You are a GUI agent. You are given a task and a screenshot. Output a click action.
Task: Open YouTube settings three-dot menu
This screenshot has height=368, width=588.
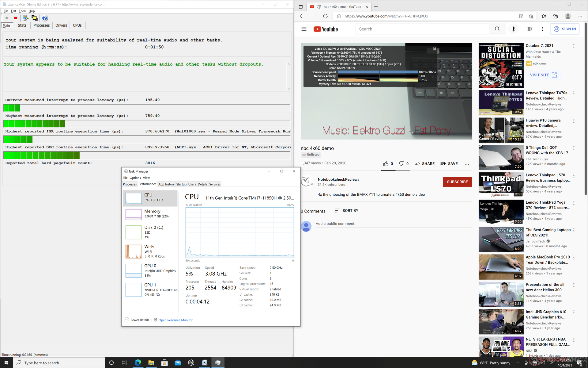[x=543, y=29]
